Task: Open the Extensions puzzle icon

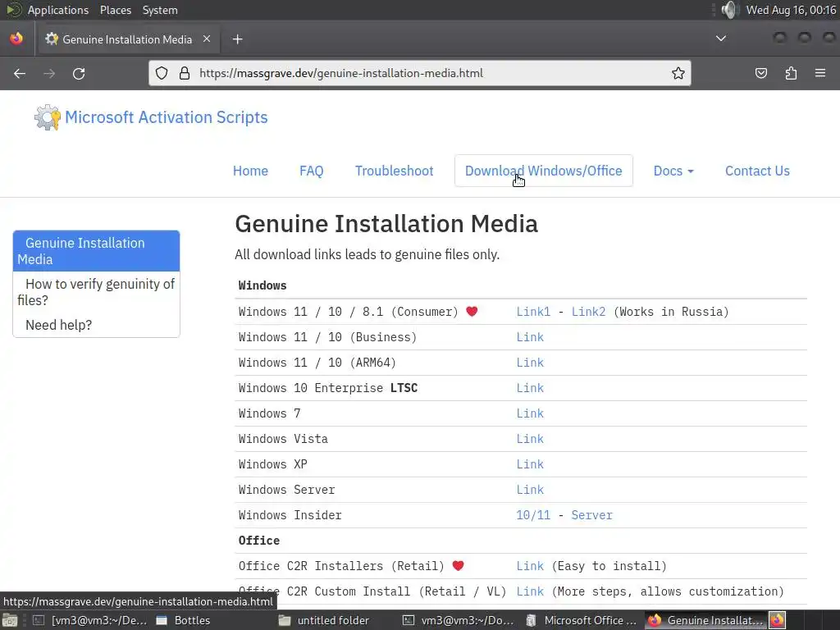Action: click(791, 73)
